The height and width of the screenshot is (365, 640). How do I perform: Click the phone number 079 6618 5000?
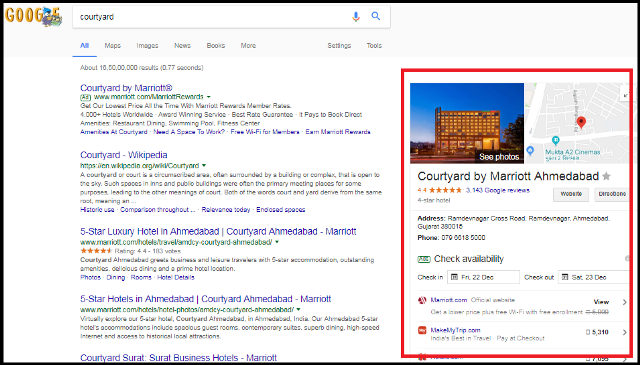pyautogui.click(x=463, y=238)
